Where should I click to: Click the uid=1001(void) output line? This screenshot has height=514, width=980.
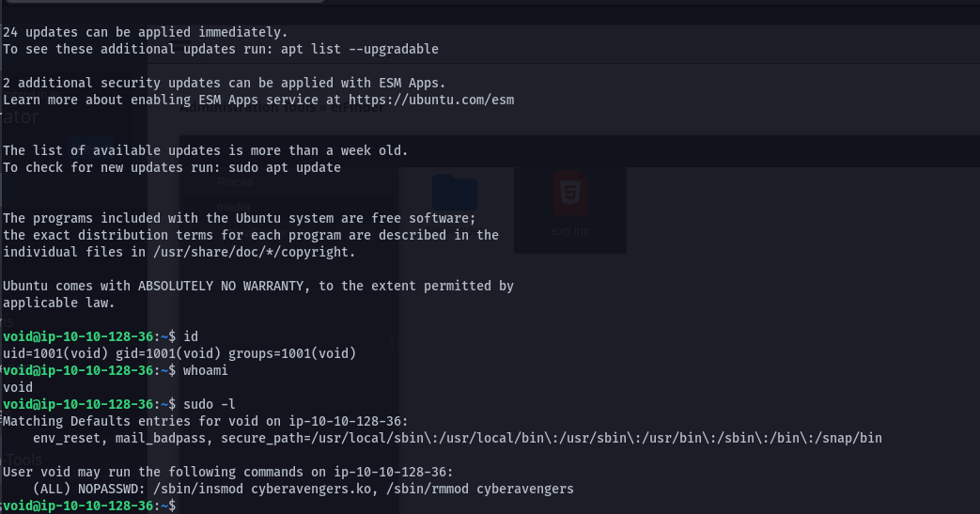click(x=179, y=353)
